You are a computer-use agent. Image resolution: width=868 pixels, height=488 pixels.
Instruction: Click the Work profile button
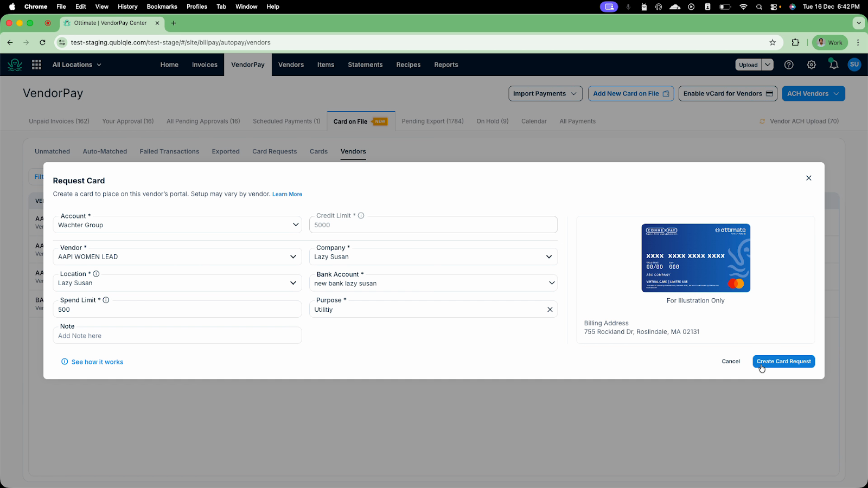point(829,42)
